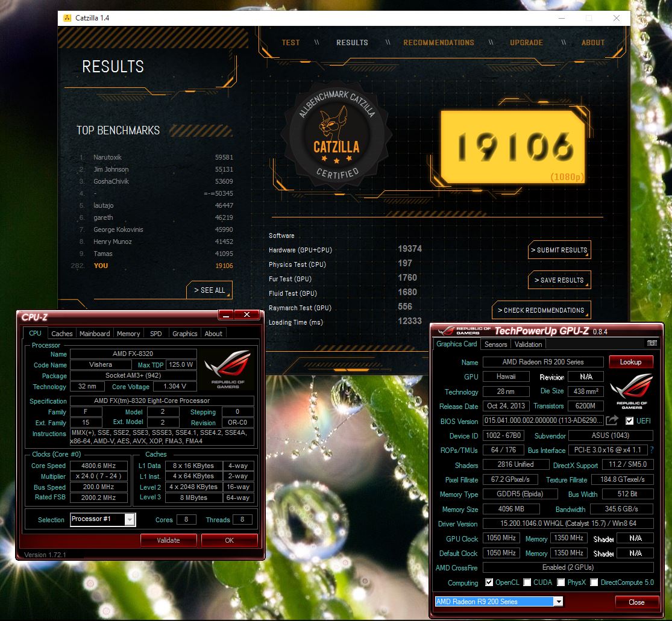Open the SPD tab in CPU-Z
This screenshot has height=621, width=672.
[x=156, y=334]
